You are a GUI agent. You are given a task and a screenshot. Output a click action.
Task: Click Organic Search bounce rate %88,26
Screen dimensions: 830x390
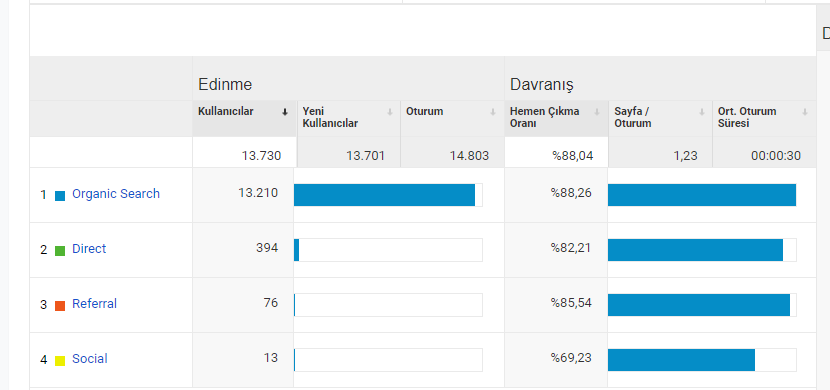pos(571,193)
